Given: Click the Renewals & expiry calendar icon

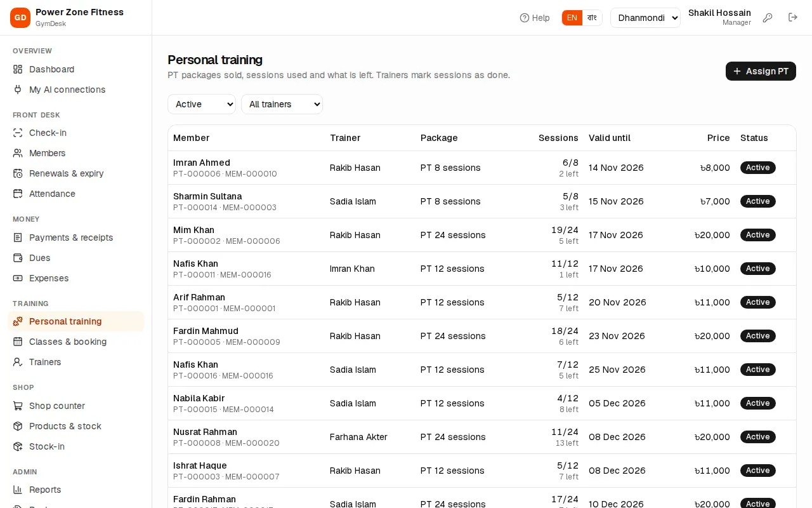Looking at the screenshot, I should pos(18,173).
